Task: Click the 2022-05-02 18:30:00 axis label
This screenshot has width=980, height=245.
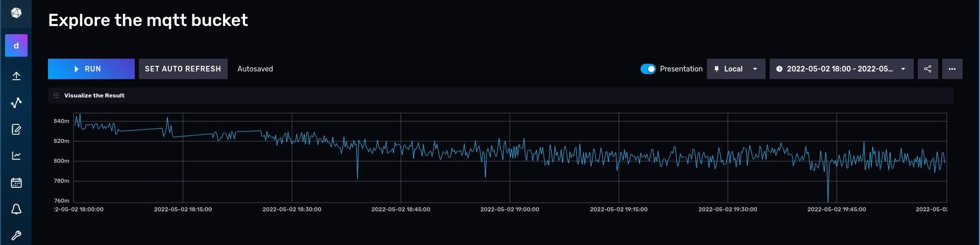Action: point(292,209)
